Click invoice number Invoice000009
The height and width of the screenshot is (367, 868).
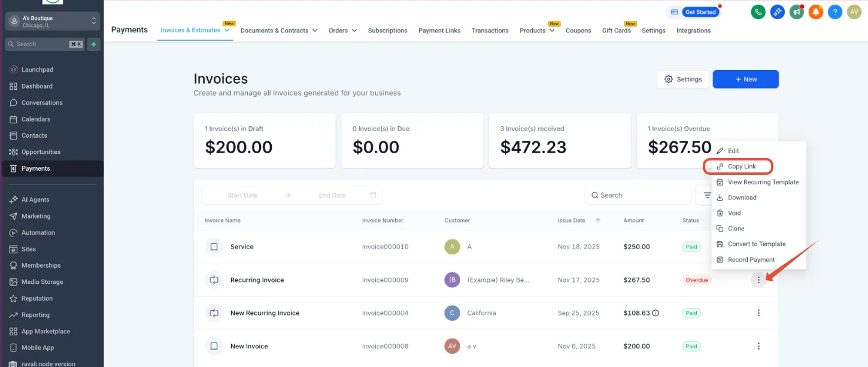click(x=385, y=280)
